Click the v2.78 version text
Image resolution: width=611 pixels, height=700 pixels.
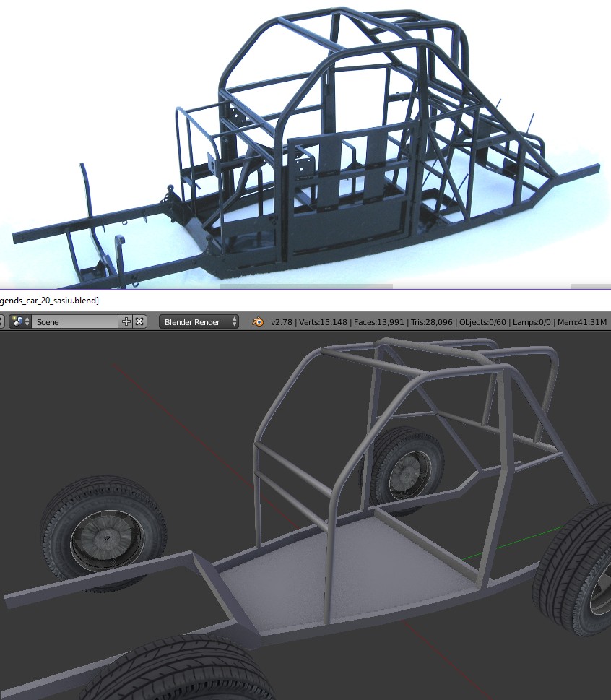(x=282, y=322)
